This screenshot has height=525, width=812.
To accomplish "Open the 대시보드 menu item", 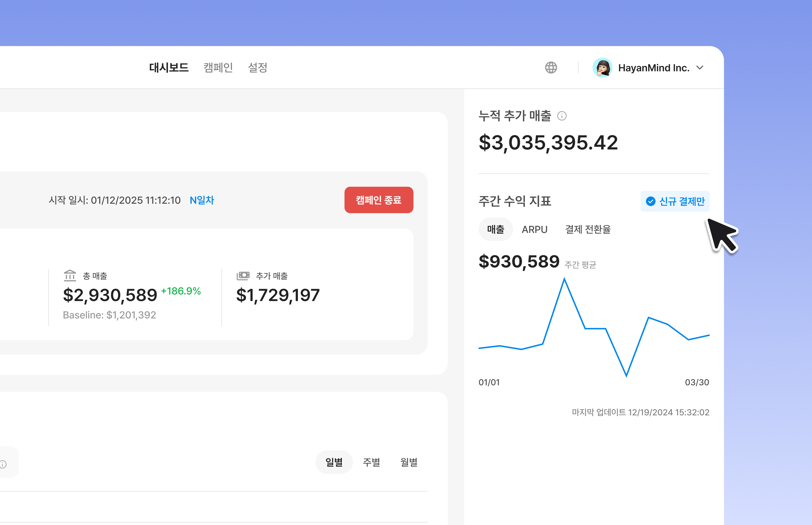I will pyautogui.click(x=169, y=67).
